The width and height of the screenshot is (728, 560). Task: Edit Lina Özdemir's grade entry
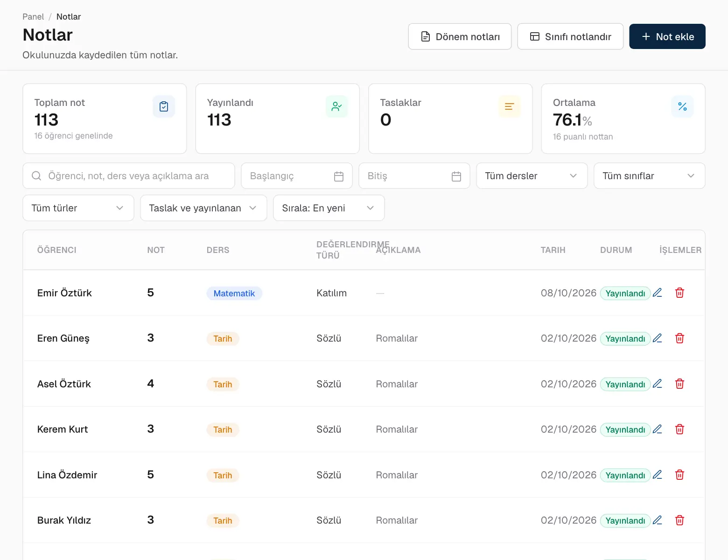point(657,475)
